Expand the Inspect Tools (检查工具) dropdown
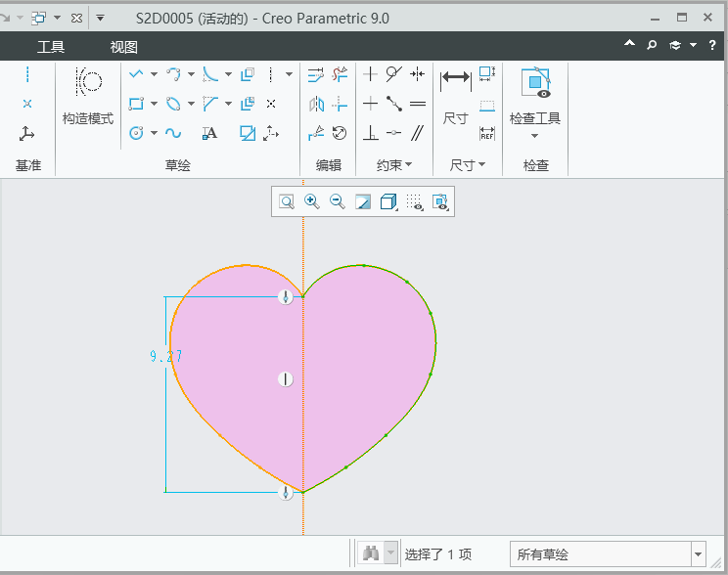728x575 pixels. pos(535,136)
